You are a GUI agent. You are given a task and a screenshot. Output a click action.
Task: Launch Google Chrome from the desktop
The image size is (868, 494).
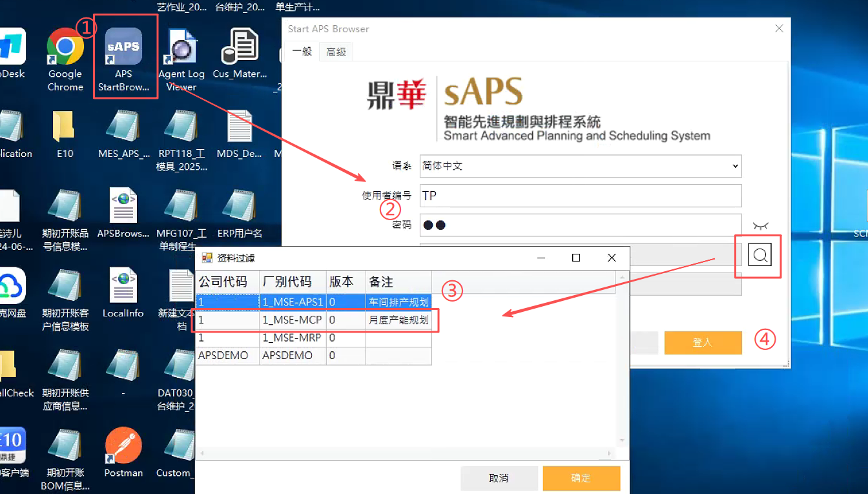coord(65,60)
